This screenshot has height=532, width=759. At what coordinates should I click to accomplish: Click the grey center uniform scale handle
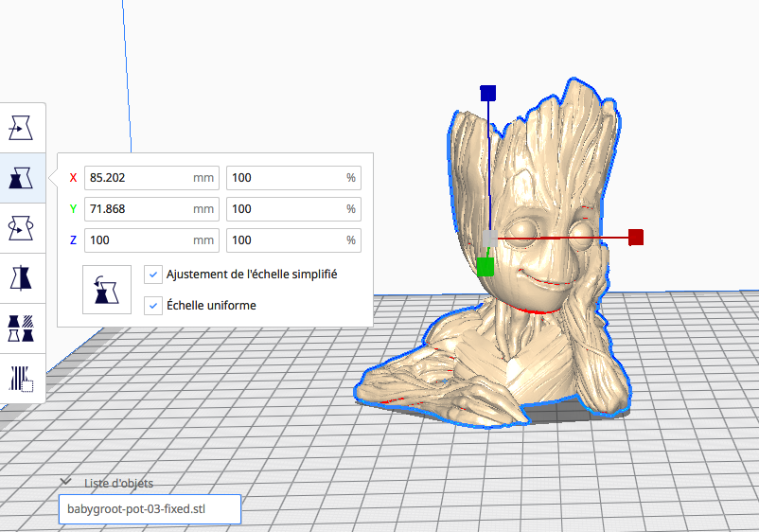tap(489, 238)
